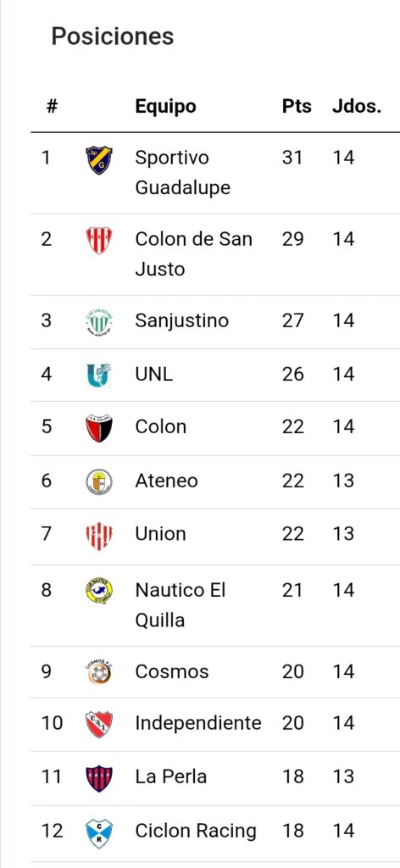Image resolution: width=400 pixels, height=868 pixels.
Task: Click the Colon de San Justo crest
Action: [99, 240]
